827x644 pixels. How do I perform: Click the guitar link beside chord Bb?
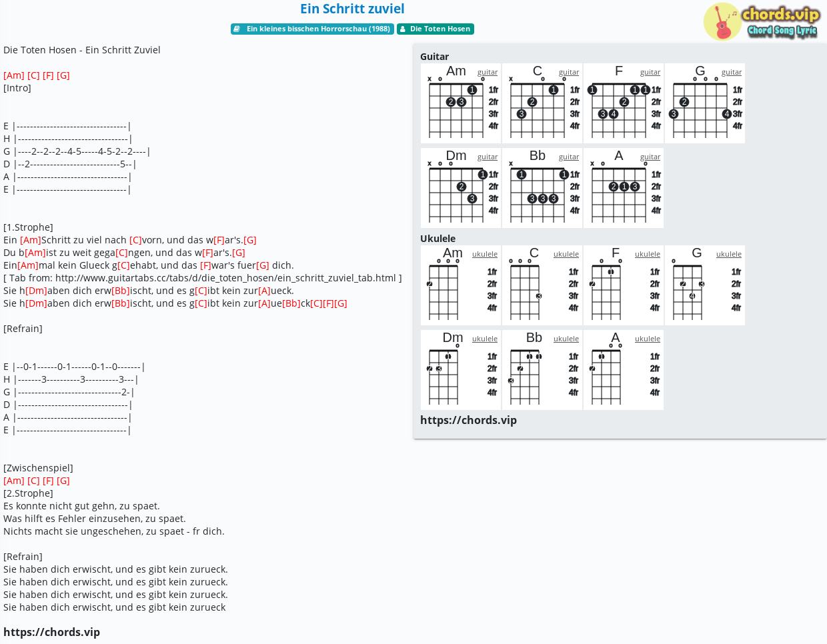point(569,157)
